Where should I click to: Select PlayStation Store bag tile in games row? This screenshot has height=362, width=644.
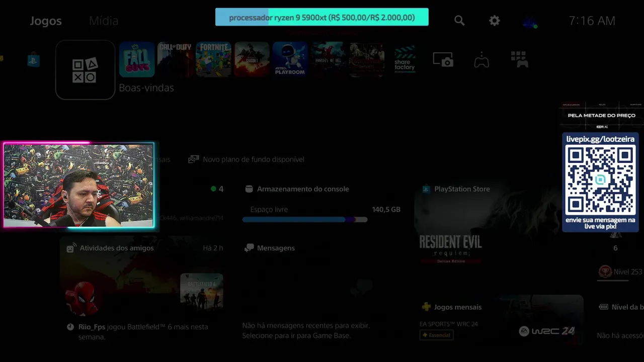click(34, 60)
